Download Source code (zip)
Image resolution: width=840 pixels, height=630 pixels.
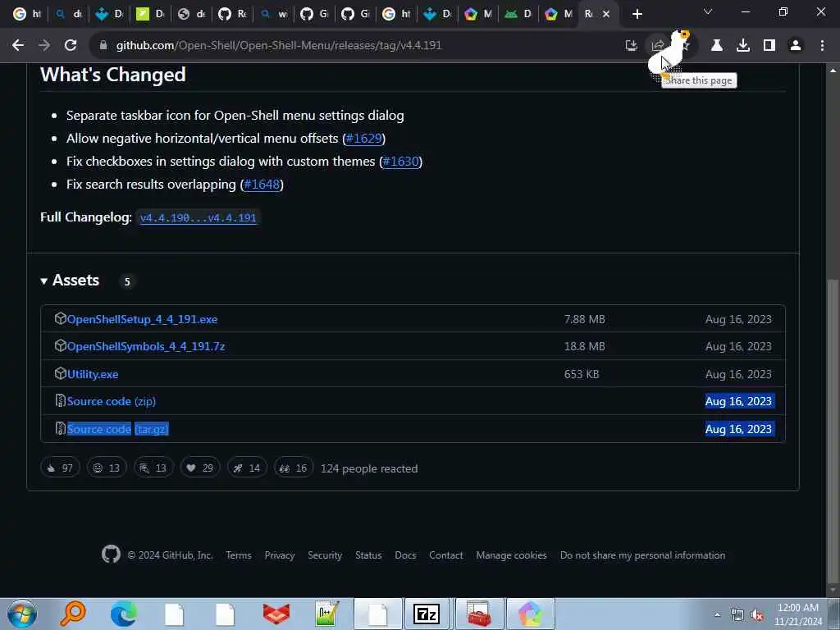[x=112, y=401]
